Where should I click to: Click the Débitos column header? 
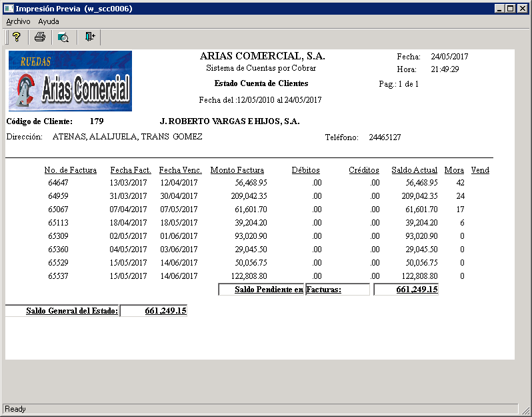(x=306, y=170)
